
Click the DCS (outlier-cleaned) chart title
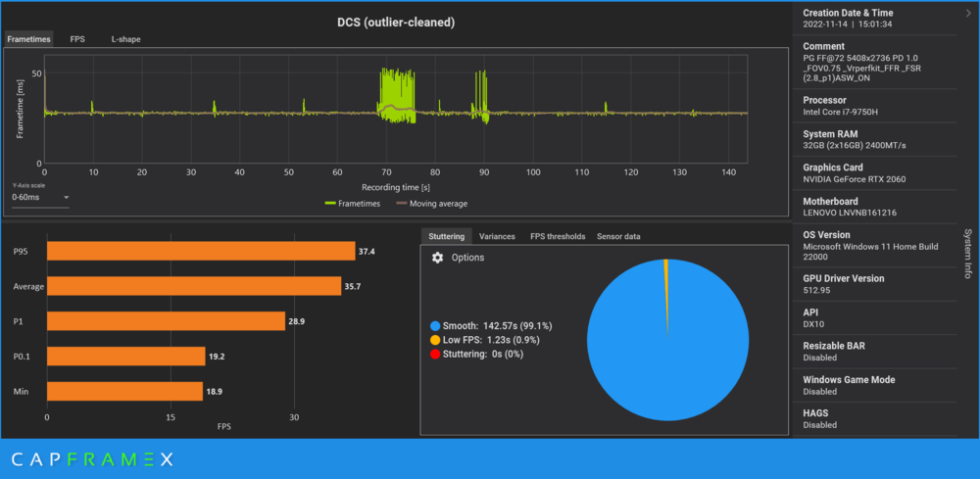[x=396, y=23]
